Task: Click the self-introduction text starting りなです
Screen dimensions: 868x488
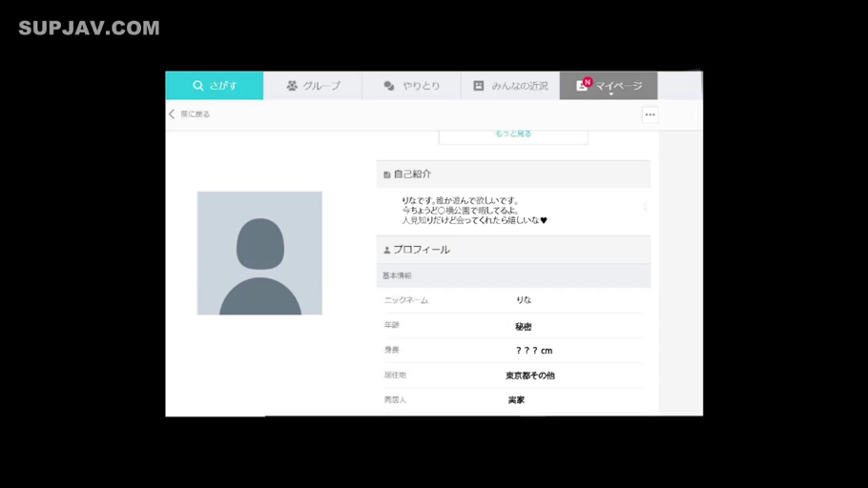Action: [474, 211]
